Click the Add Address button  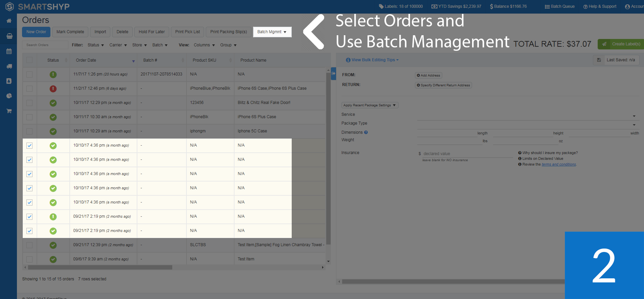(x=428, y=76)
